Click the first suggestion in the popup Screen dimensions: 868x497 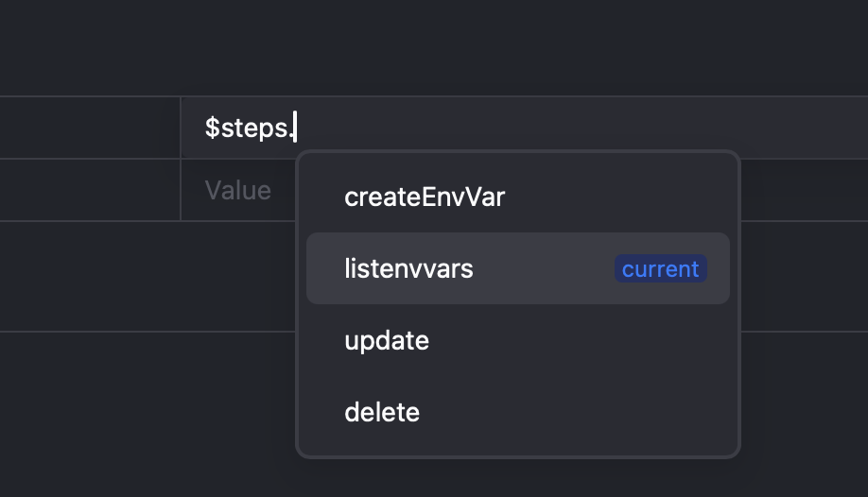[x=425, y=197]
